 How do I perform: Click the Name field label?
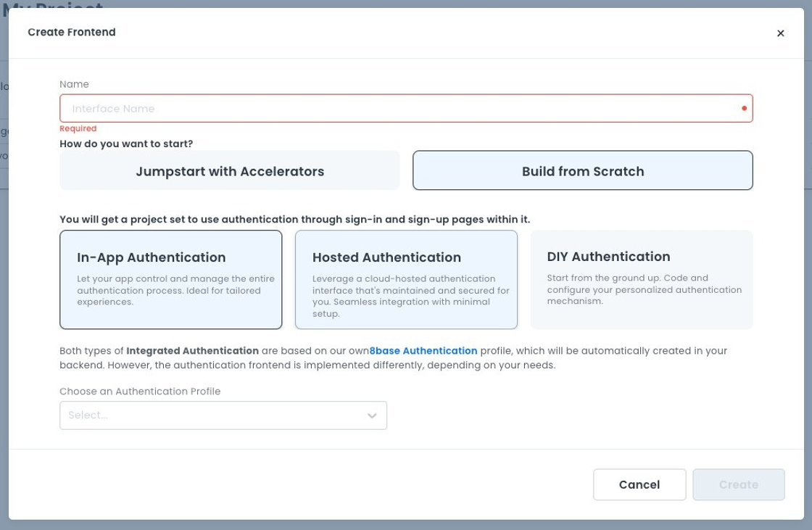tap(74, 84)
